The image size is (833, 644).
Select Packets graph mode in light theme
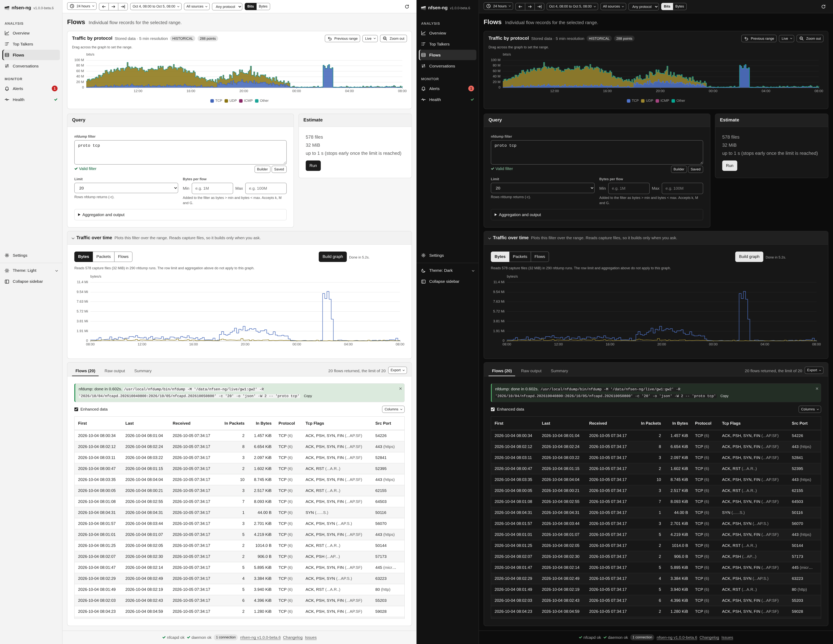point(103,257)
